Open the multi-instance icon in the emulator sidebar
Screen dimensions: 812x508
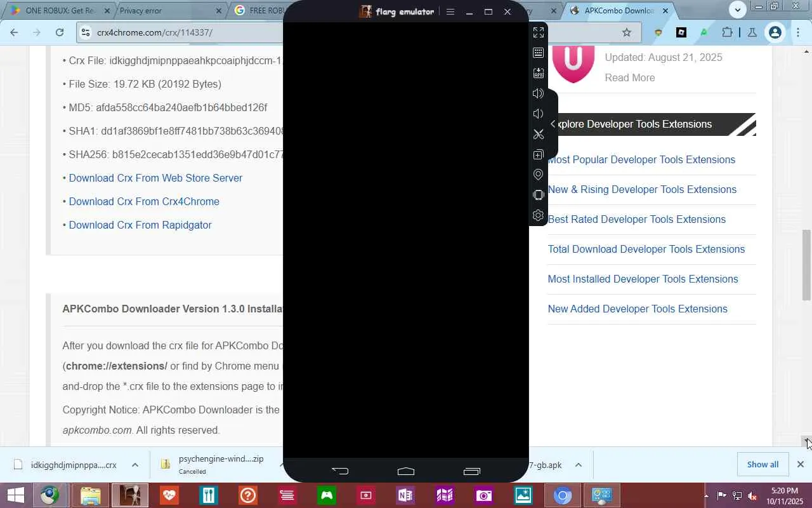pos(539,154)
